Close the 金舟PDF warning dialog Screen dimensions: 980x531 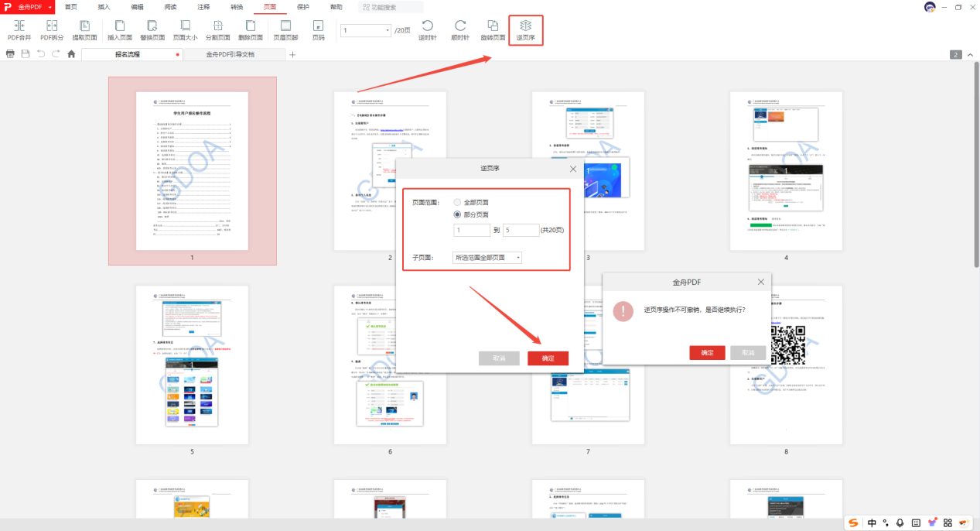pyautogui.click(x=761, y=283)
